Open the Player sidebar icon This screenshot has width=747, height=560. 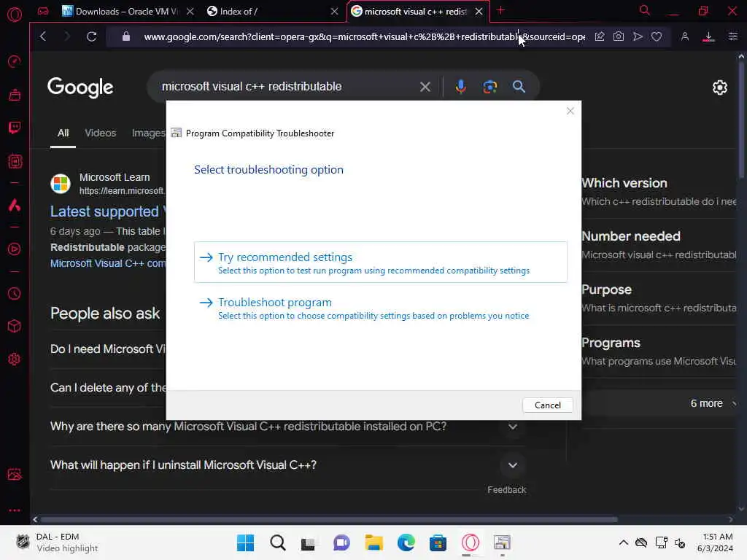15,249
